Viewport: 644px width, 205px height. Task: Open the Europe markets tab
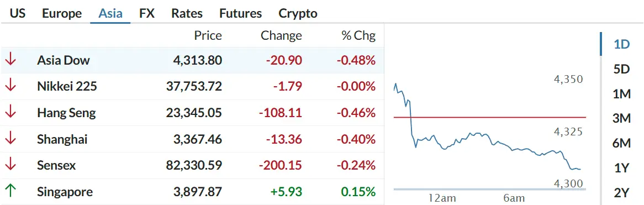tap(62, 13)
